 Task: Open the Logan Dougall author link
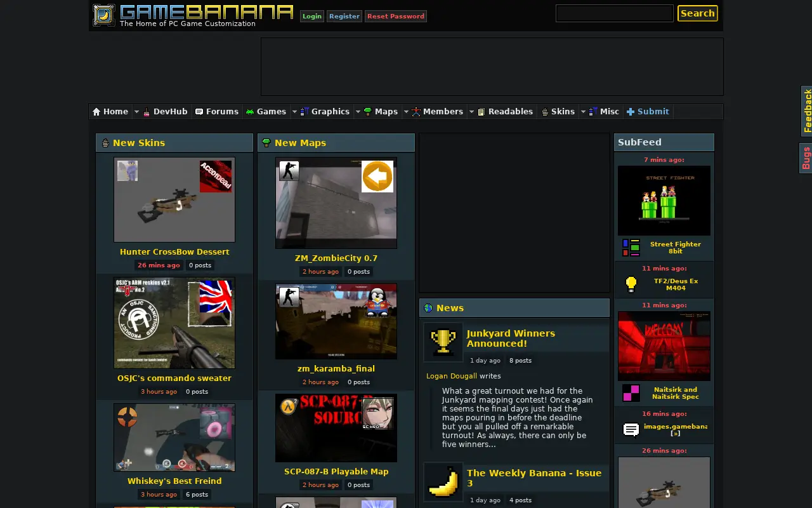pos(452,376)
